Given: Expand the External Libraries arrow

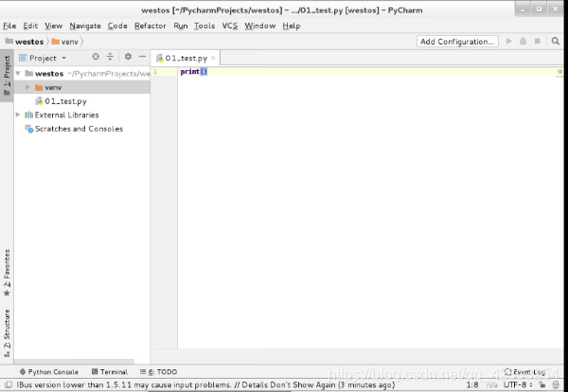Looking at the screenshot, I should coord(18,115).
